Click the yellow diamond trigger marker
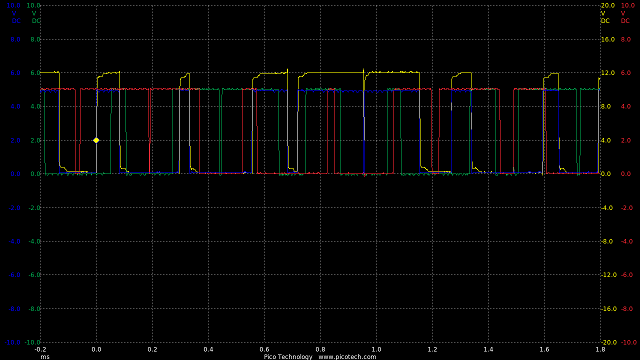Image resolution: width=640 pixels, height=360 pixels. pos(96,140)
